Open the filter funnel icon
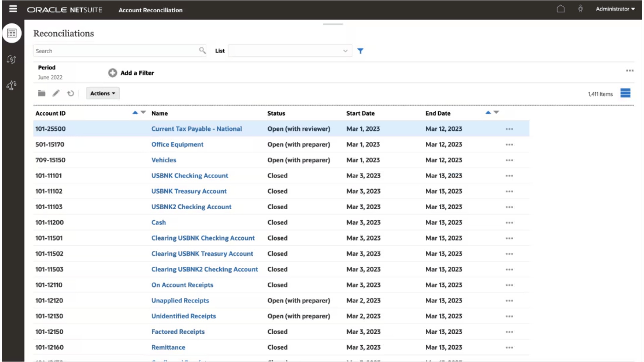This screenshot has height=362, width=644. pyautogui.click(x=360, y=51)
